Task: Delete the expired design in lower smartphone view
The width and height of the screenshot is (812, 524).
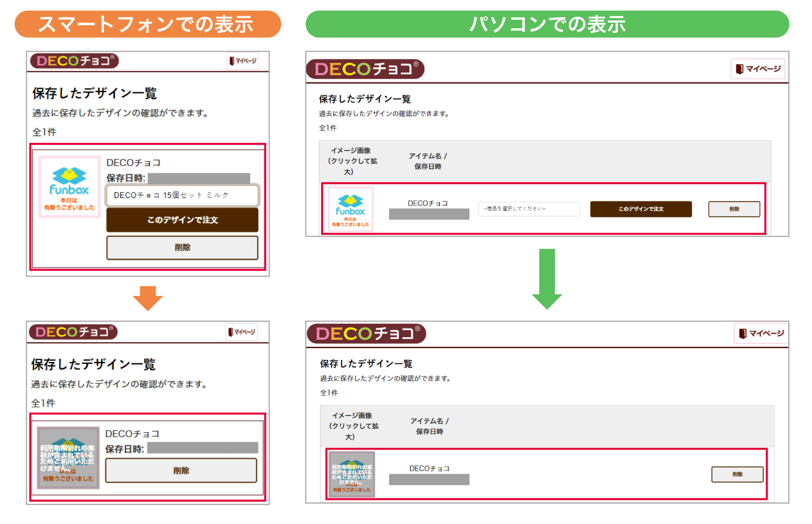Action: click(x=181, y=470)
